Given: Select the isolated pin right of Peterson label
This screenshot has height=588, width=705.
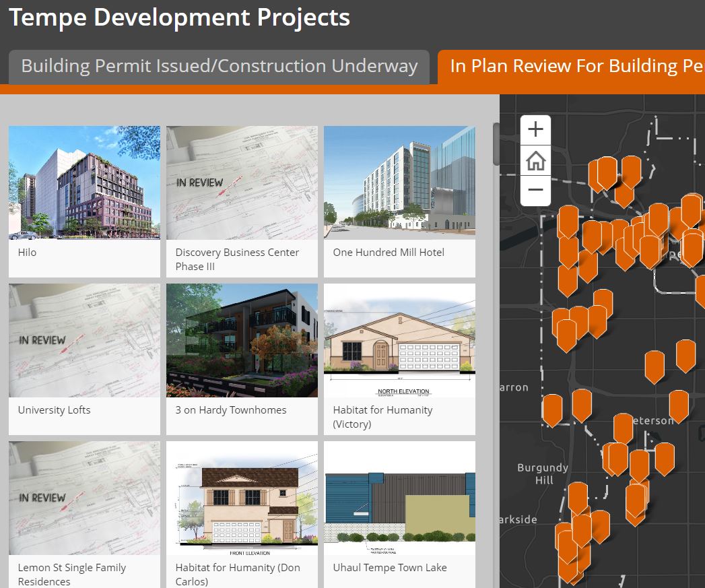Looking at the screenshot, I should (679, 403).
